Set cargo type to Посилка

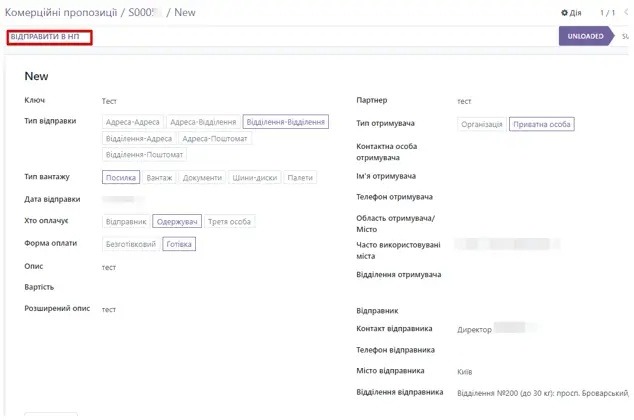click(121, 177)
